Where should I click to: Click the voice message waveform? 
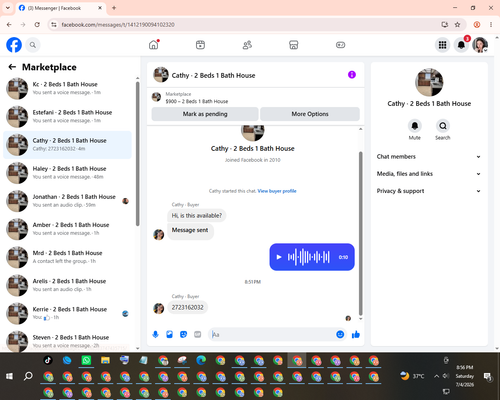point(309,257)
